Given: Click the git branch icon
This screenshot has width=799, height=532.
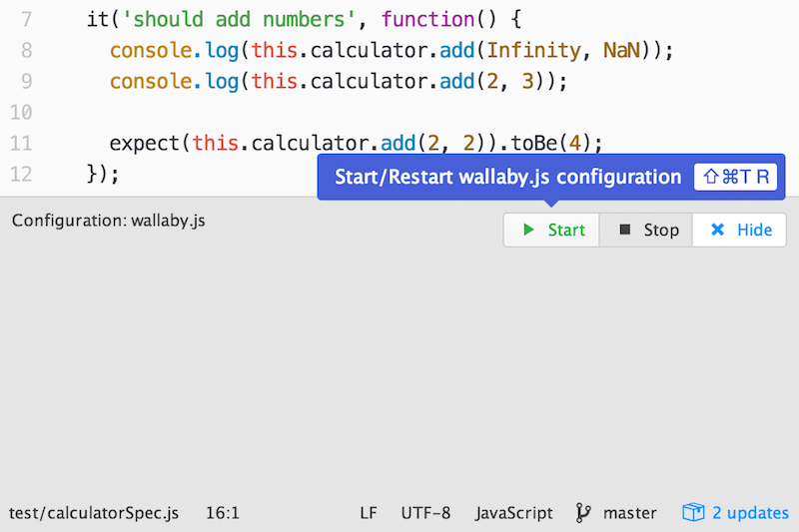Looking at the screenshot, I should coord(583,513).
